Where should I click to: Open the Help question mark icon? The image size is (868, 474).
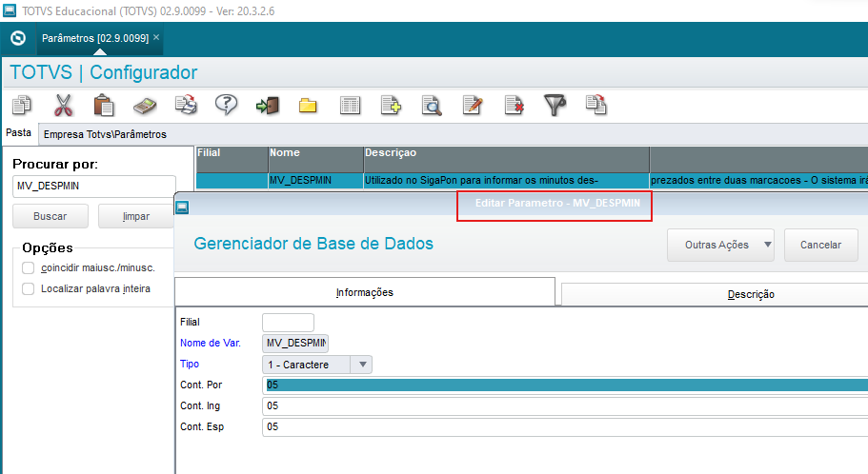point(227,105)
